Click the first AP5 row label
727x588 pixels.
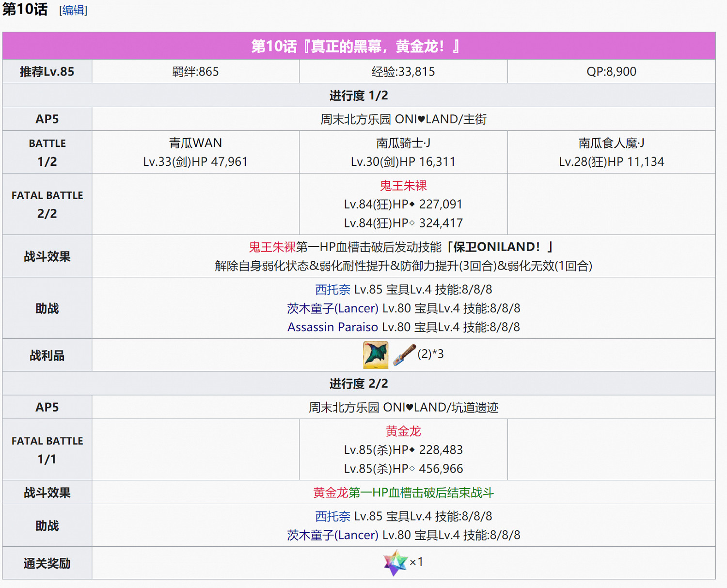(47, 118)
